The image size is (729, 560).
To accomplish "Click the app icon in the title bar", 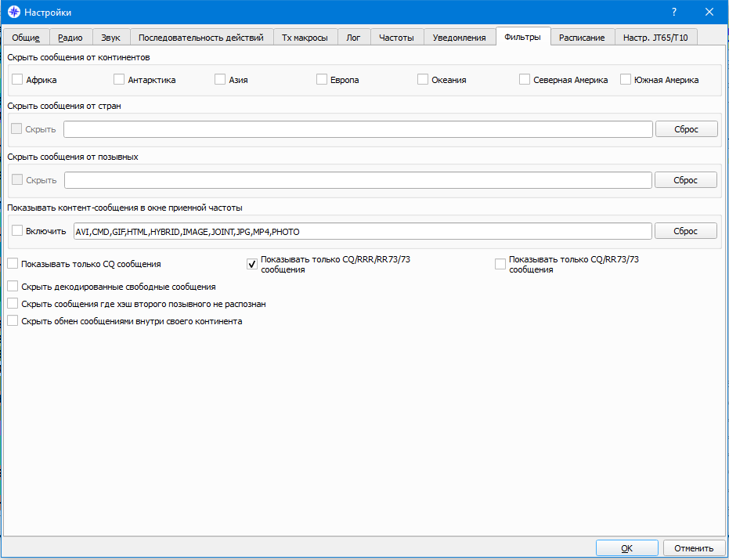I will [x=14, y=12].
